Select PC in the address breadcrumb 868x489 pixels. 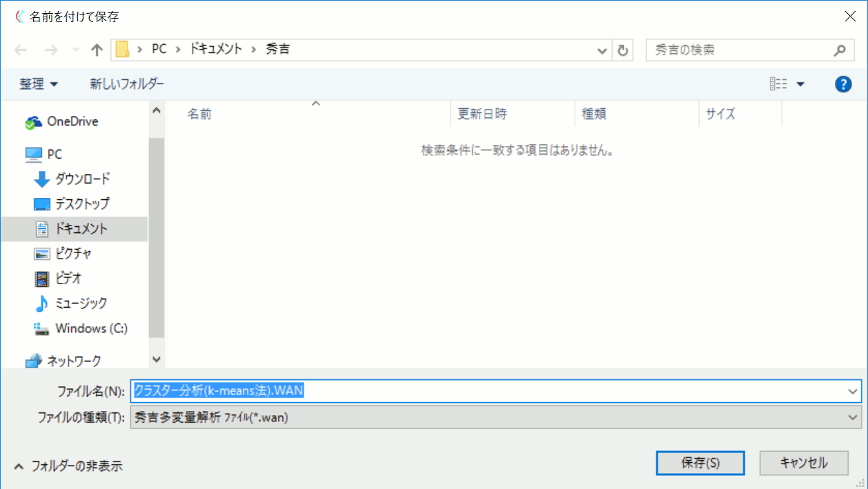(x=159, y=50)
